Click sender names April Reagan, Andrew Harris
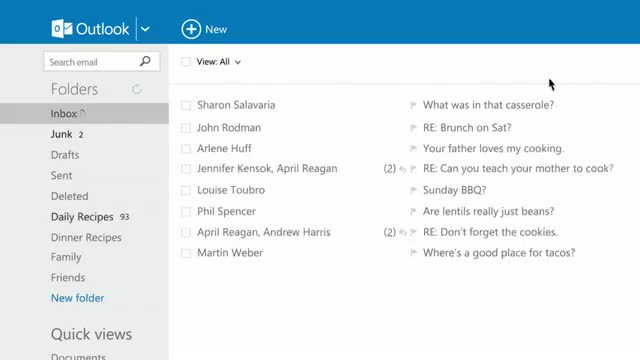This screenshot has width=640, height=360. 264,232
